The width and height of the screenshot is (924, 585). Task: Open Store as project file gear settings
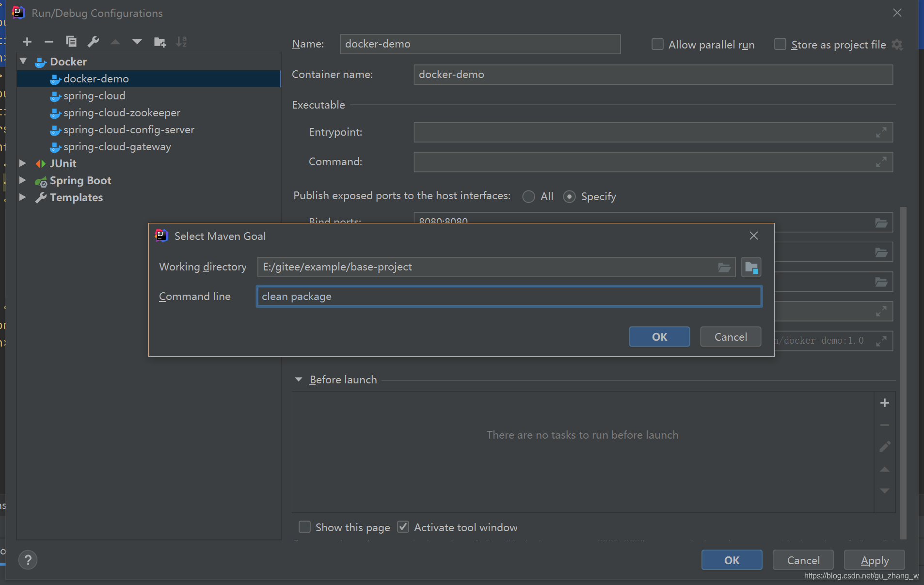[x=897, y=45]
